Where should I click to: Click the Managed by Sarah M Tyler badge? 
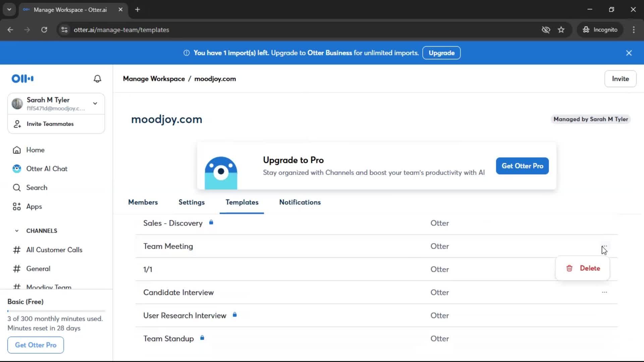pyautogui.click(x=590, y=119)
